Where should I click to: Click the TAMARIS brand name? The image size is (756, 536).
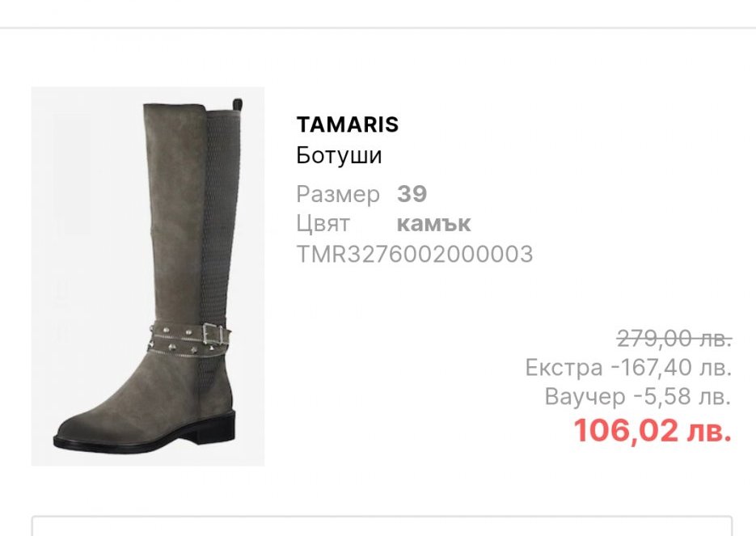(x=347, y=125)
